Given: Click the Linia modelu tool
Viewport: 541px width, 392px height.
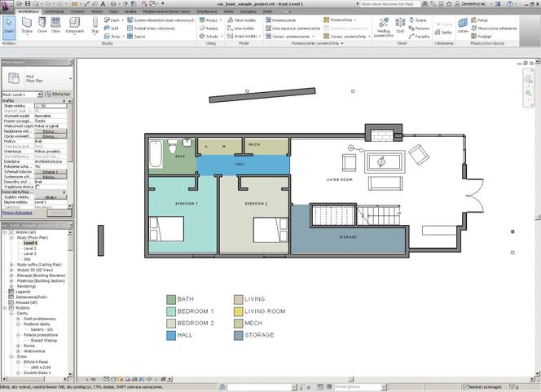Looking at the screenshot, I should (x=241, y=29).
